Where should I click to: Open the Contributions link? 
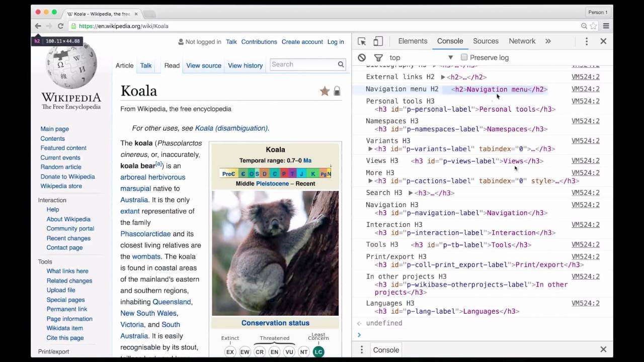click(x=259, y=42)
